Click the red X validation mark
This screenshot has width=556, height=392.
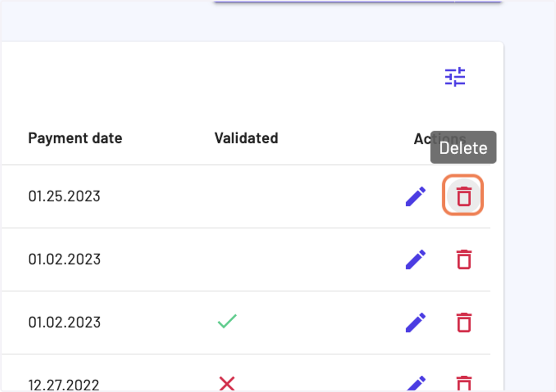click(x=227, y=383)
